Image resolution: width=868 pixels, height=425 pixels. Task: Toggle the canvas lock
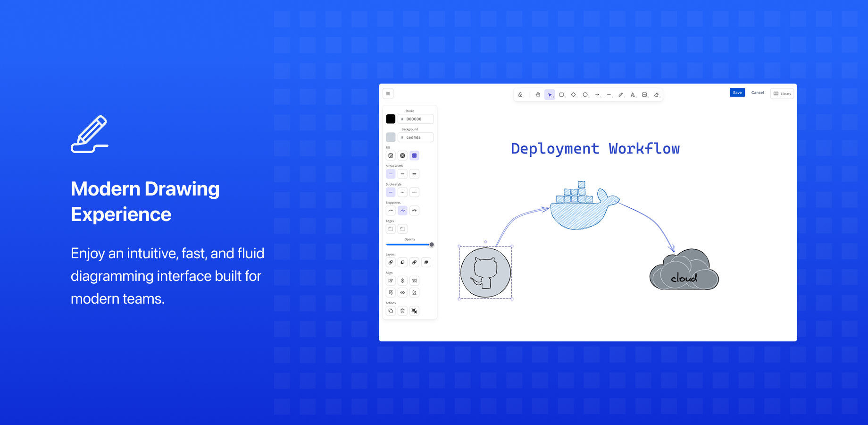click(x=521, y=94)
